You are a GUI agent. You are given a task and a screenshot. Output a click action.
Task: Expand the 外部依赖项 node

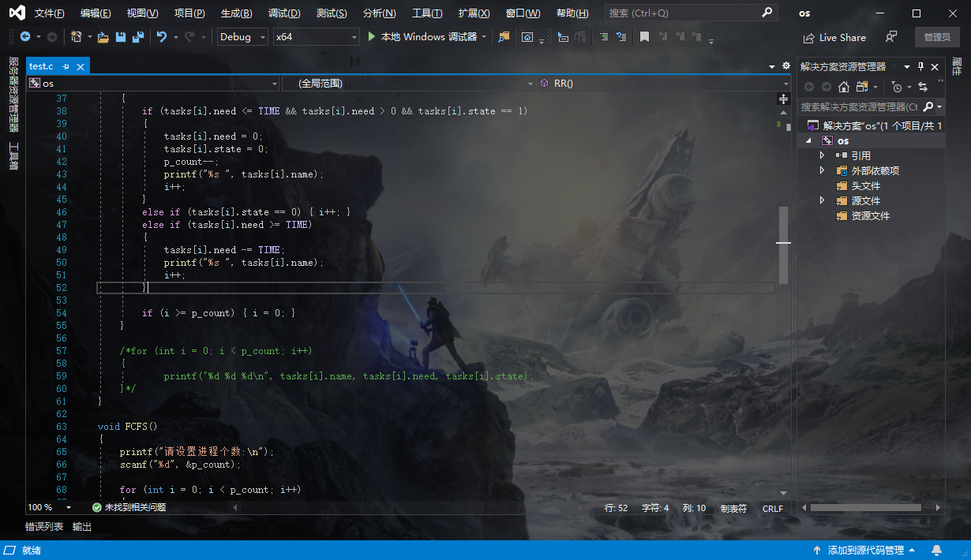[x=822, y=170]
